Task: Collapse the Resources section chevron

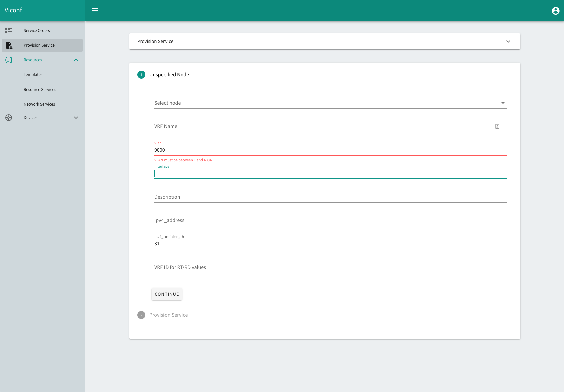Action: point(76,60)
